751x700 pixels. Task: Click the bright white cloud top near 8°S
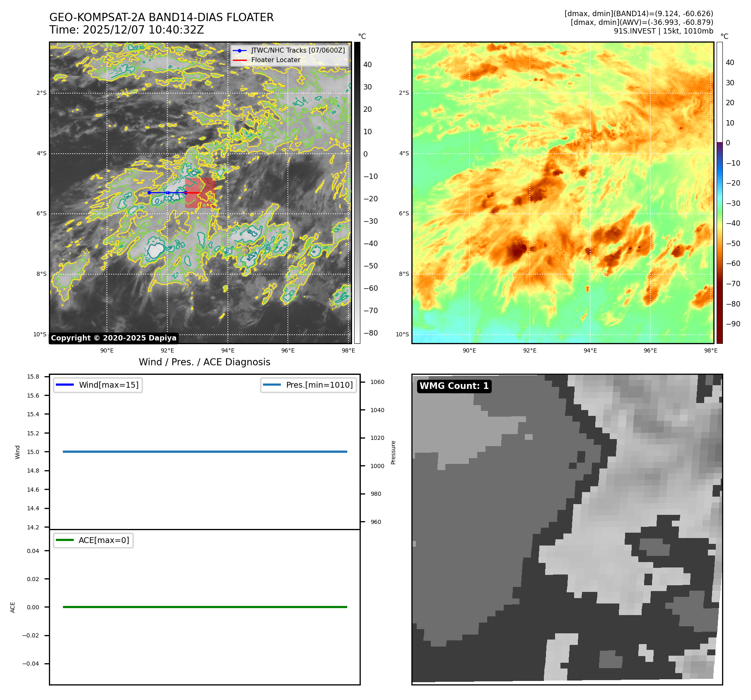coord(155,251)
